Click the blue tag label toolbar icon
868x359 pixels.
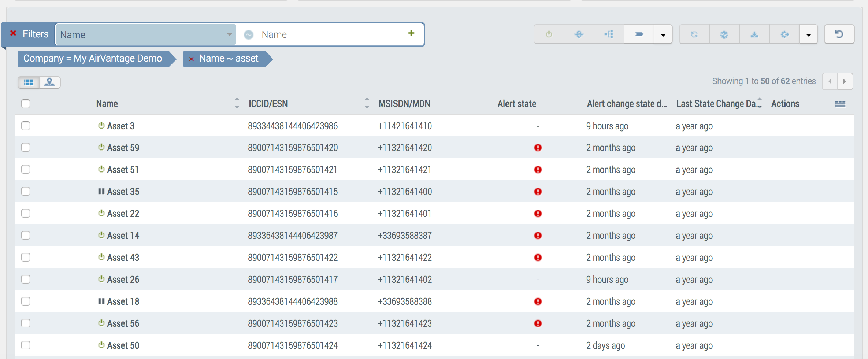[639, 34]
